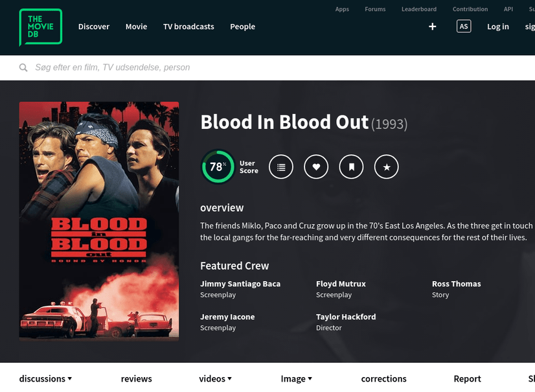Open Ross Thomas profile

456,284
